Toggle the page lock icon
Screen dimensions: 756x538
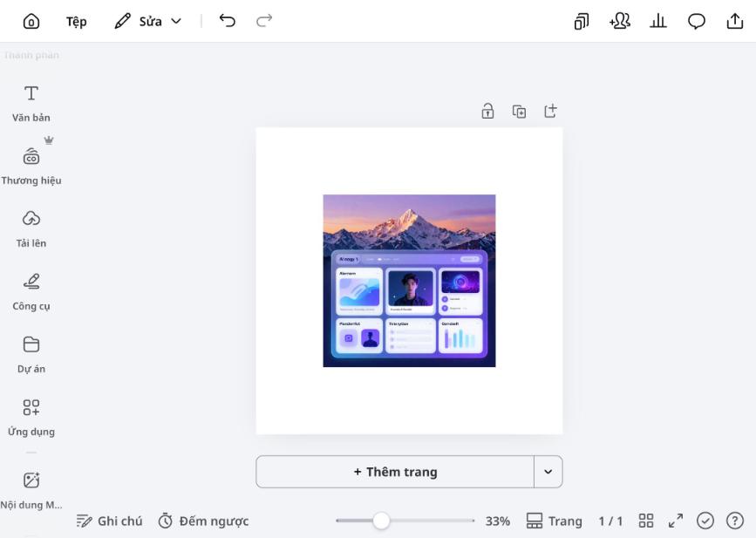488,111
